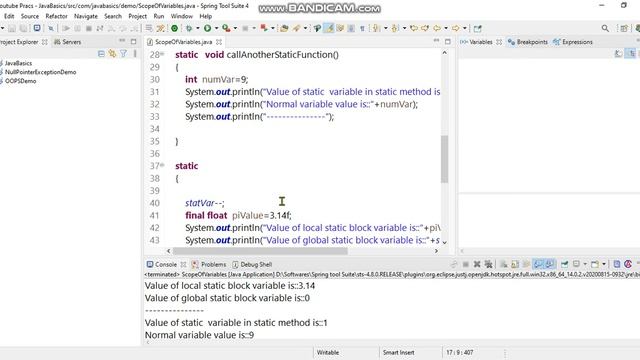Open the Search magnifier in the top toolbar
Screen dimensions: 640x360
tap(605, 28)
